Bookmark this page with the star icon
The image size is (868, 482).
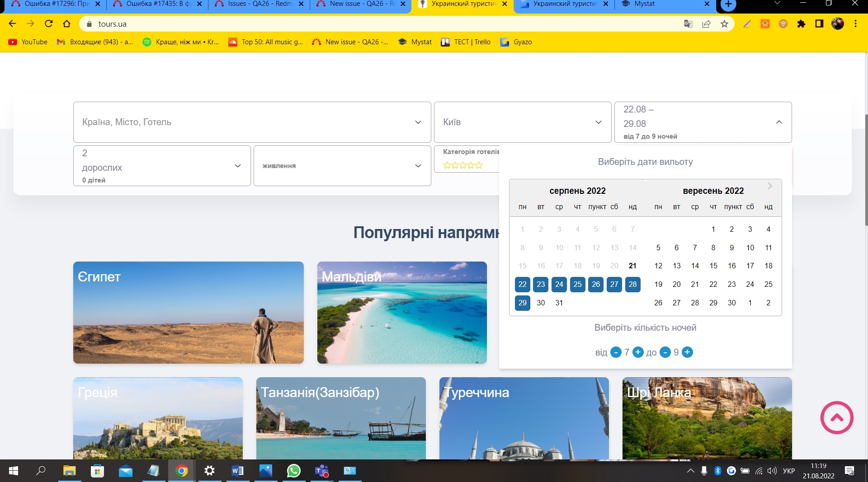pyautogui.click(x=724, y=24)
